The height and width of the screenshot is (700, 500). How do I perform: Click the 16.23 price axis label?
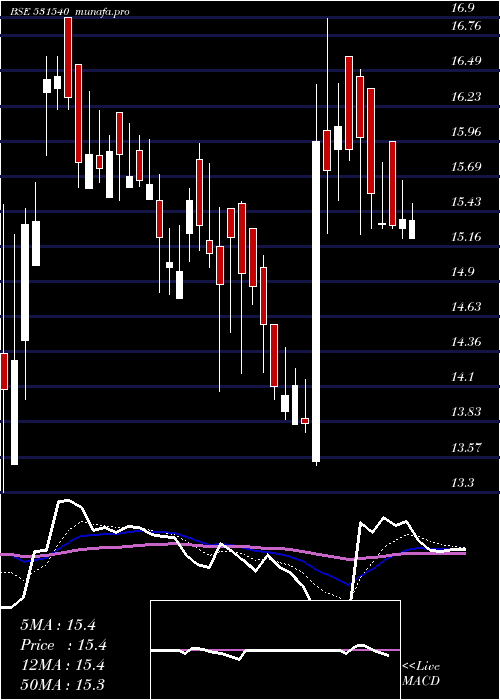pos(466,96)
